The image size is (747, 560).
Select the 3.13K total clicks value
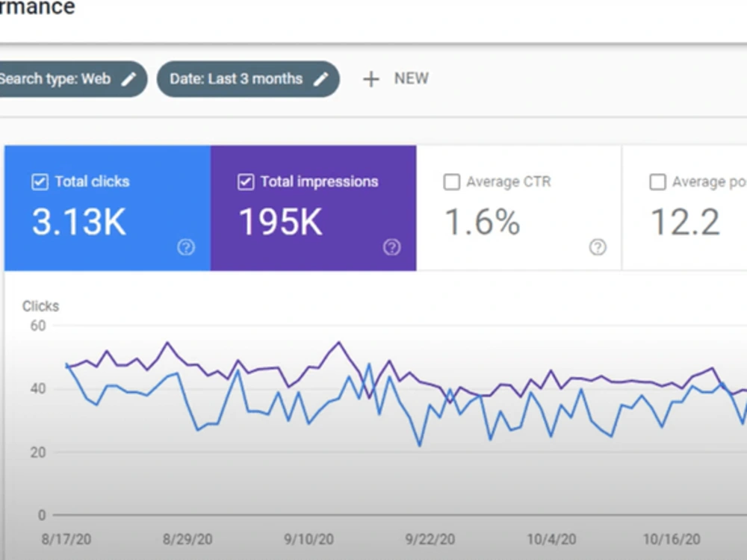[79, 222]
